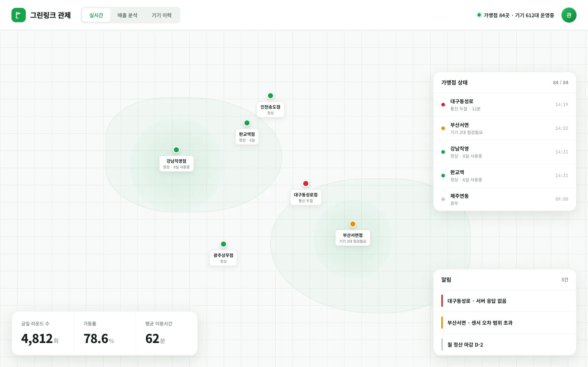This screenshot has height=367, width=588.
Task: Open 대구동성로 row in 가맹점 상태 list
Action: [504, 105]
